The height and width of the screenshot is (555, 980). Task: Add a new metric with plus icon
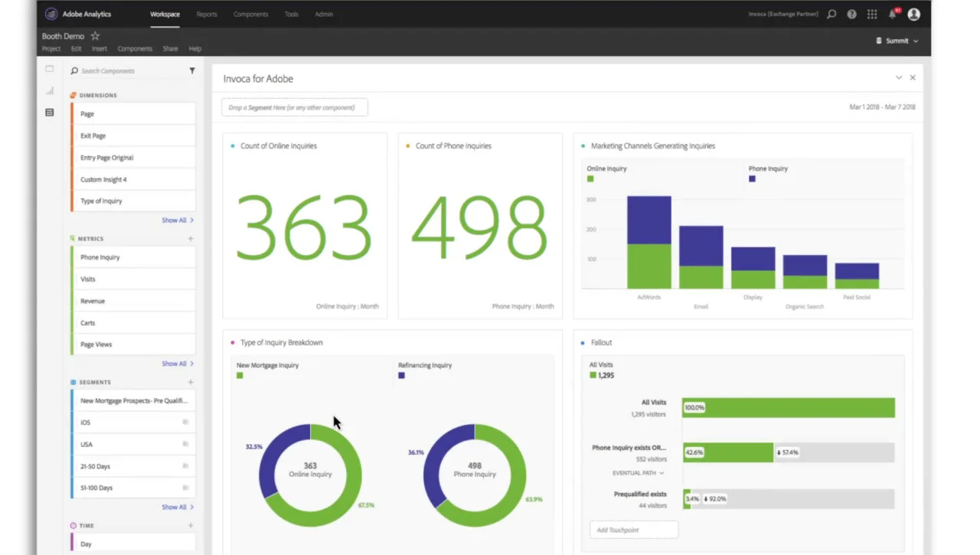[191, 239]
